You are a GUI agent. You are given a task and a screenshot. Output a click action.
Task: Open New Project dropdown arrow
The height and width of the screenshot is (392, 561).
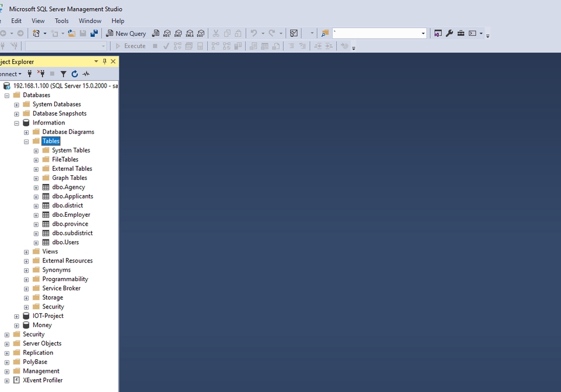coord(45,33)
